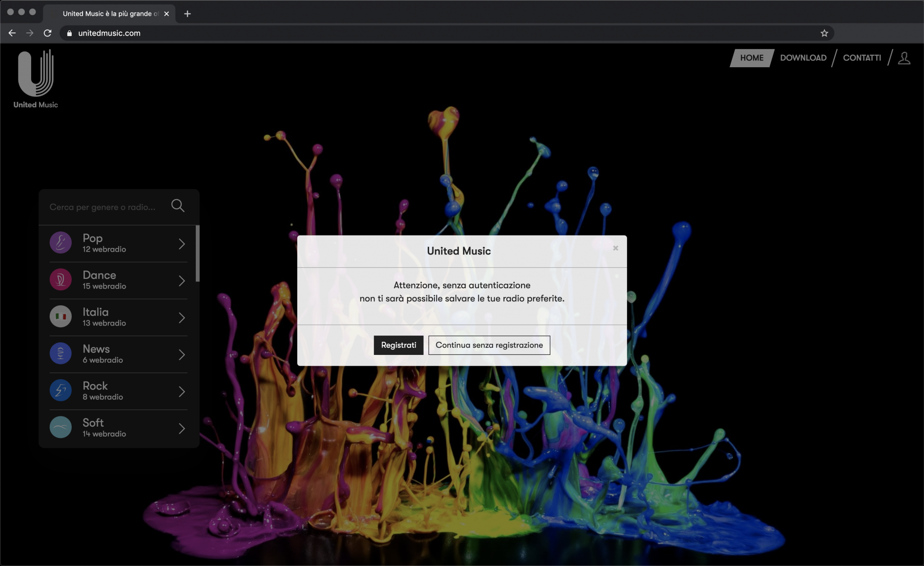Click the Registrati button
The width and height of the screenshot is (924, 566).
pos(398,345)
